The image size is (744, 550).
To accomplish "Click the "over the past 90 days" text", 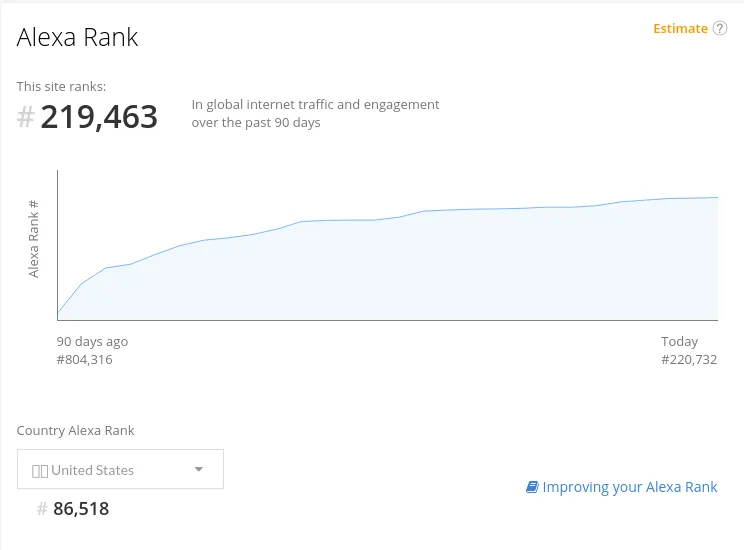I will point(256,122).
